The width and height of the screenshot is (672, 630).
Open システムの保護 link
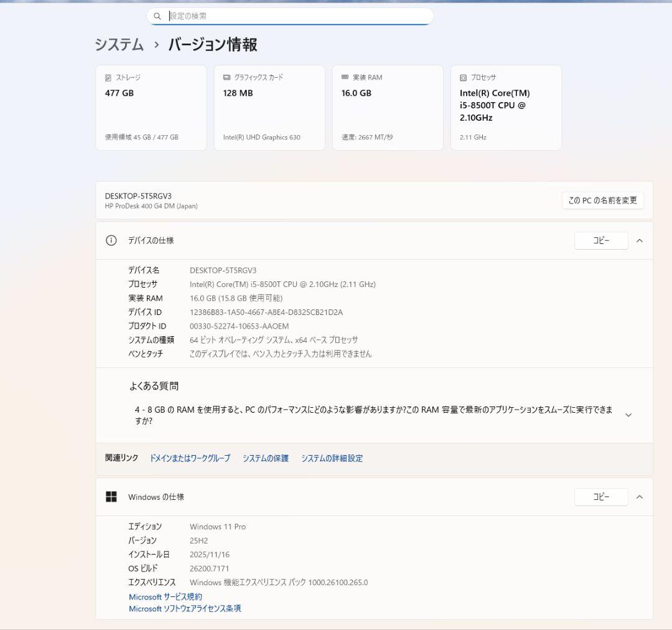pos(266,458)
